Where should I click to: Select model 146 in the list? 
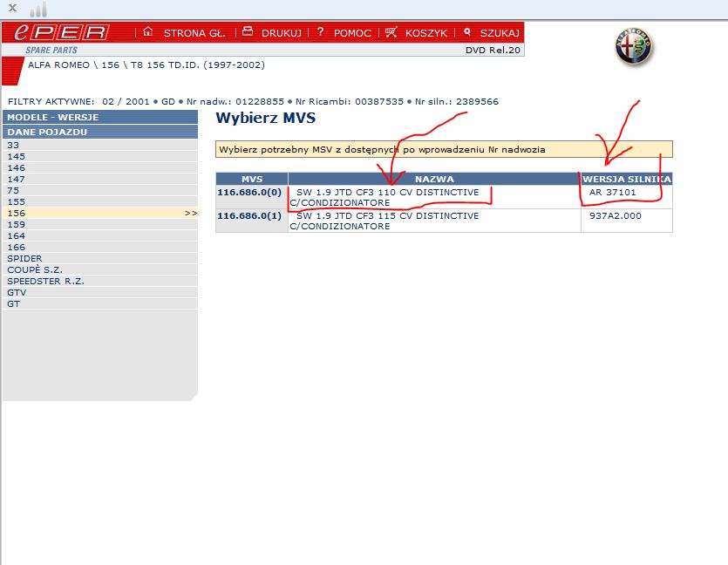[x=100, y=167]
